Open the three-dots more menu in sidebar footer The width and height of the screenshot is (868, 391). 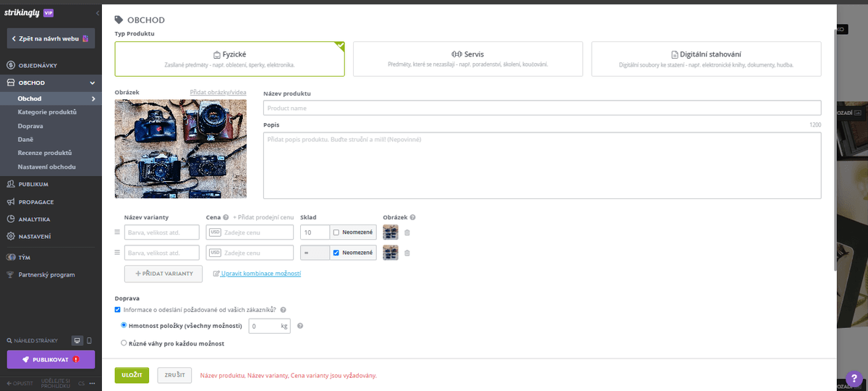tap(92, 383)
